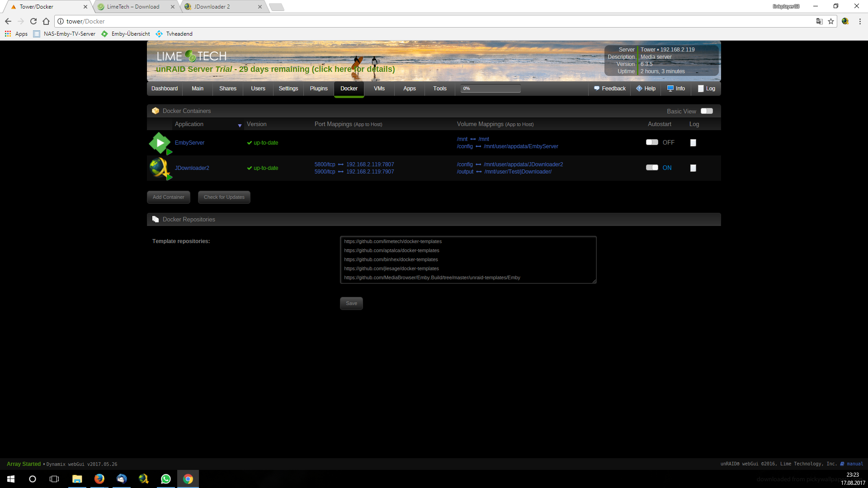Open the Apps tab in unRAID menu
Viewport: 868px width, 488px height.
(410, 89)
